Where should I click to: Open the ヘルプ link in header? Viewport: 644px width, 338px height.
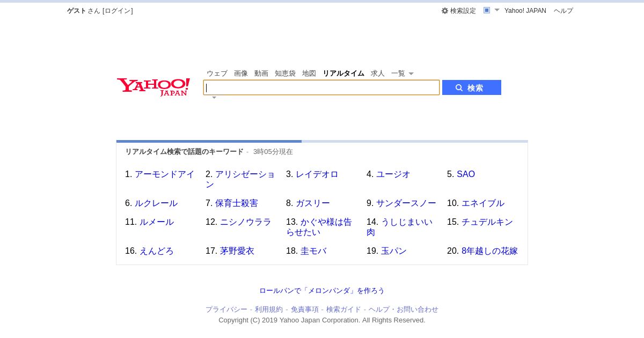[x=563, y=11]
